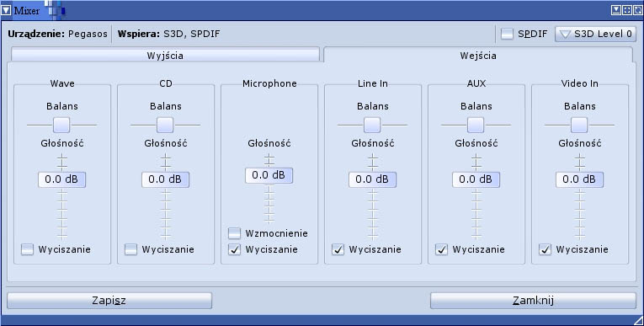Open the S3D Level 0 dropdown
Screen dimensions: 644x326
tap(595, 35)
